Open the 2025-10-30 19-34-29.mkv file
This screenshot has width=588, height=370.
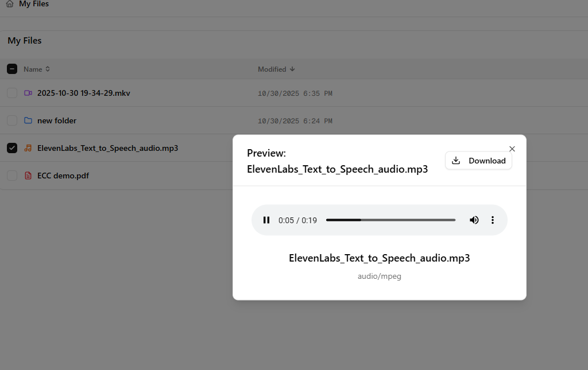[x=84, y=94]
